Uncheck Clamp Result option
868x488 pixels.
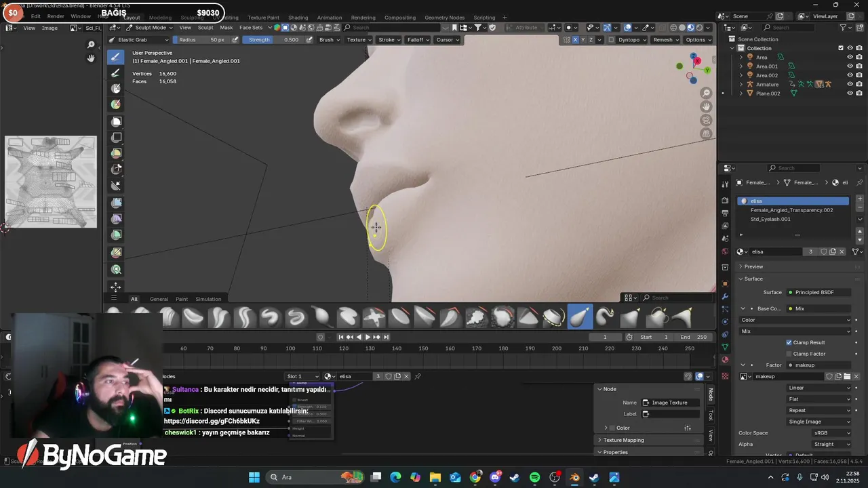pos(789,342)
